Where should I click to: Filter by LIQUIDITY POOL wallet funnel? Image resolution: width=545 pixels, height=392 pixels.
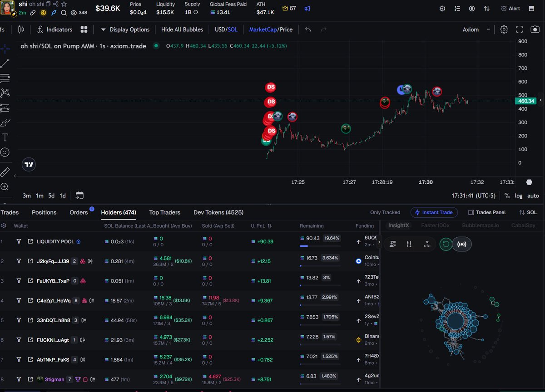19,242
